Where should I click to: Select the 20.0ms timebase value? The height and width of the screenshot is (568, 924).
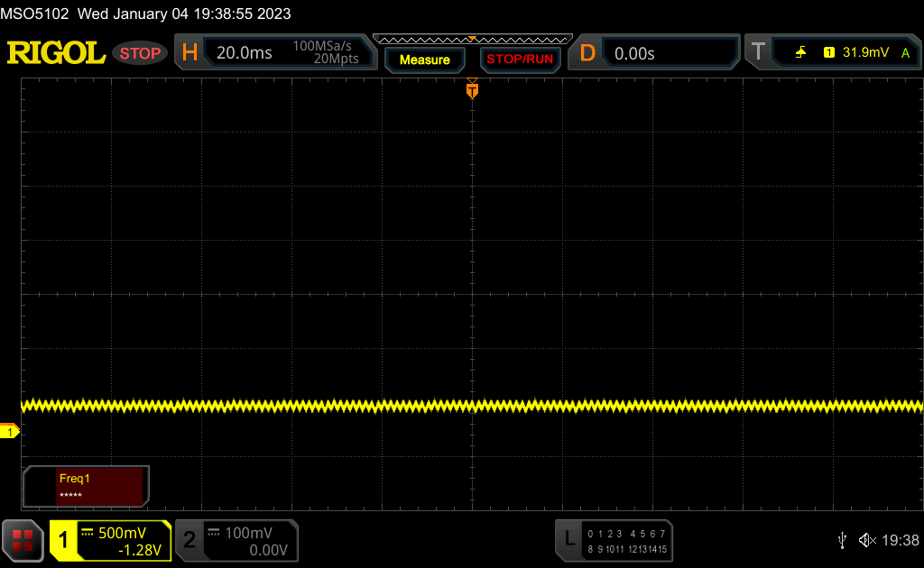point(244,53)
